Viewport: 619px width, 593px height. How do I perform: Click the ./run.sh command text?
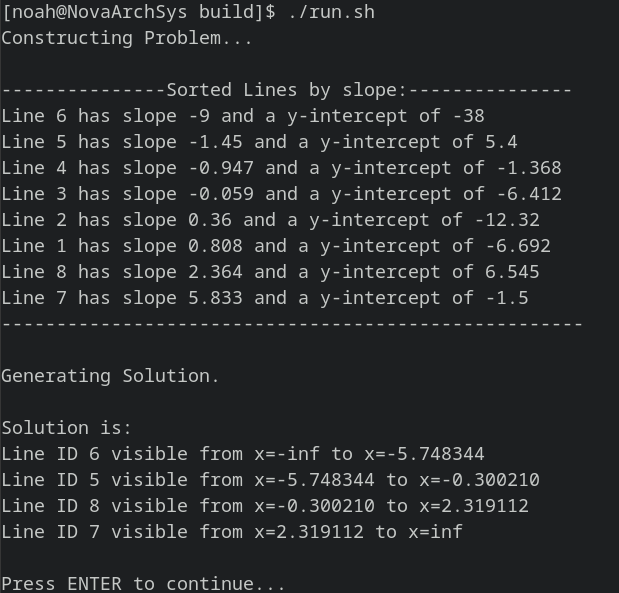click(331, 12)
